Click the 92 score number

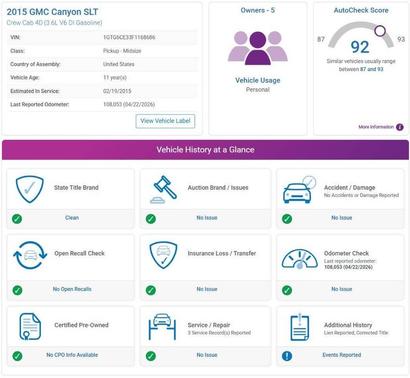tap(360, 47)
